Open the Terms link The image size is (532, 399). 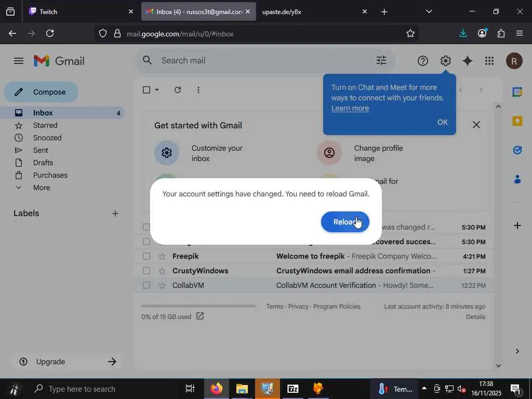pyautogui.click(x=274, y=307)
